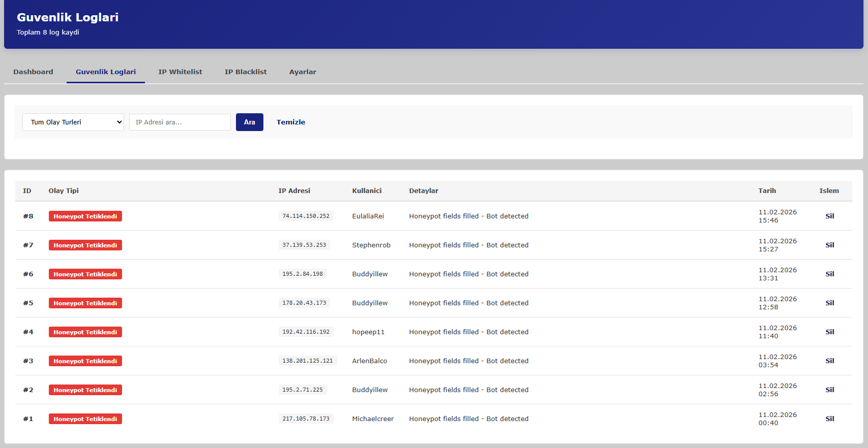Select IP address 138.201.125.121
This screenshot has height=448, width=868.
(x=308, y=361)
